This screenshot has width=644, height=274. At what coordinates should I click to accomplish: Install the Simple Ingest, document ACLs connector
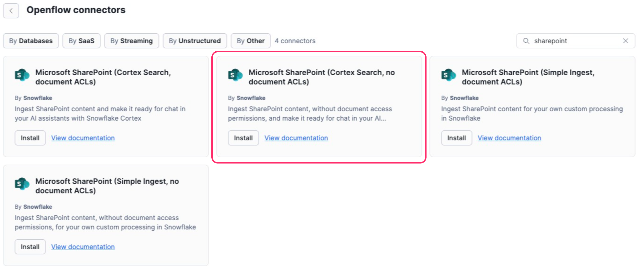pyautogui.click(x=456, y=138)
